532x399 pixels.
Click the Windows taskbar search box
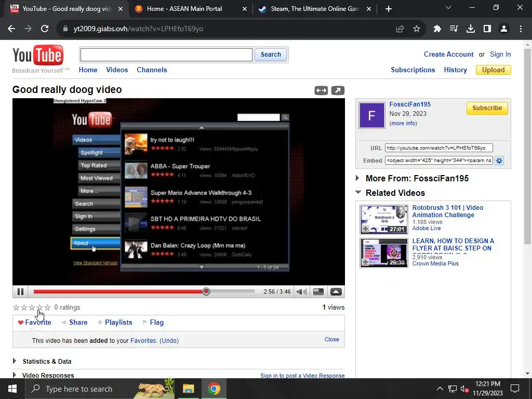pyautogui.click(x=100, y=389)
